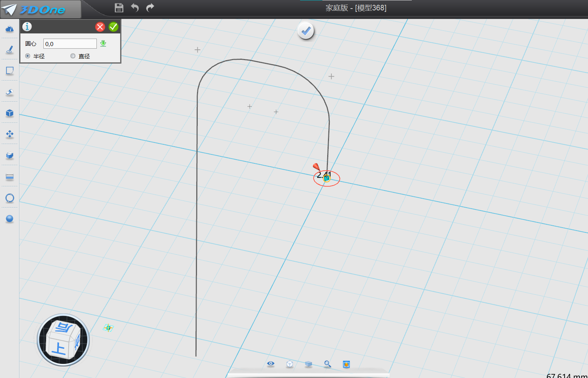Open the special functions cube tool

[10, 113]
